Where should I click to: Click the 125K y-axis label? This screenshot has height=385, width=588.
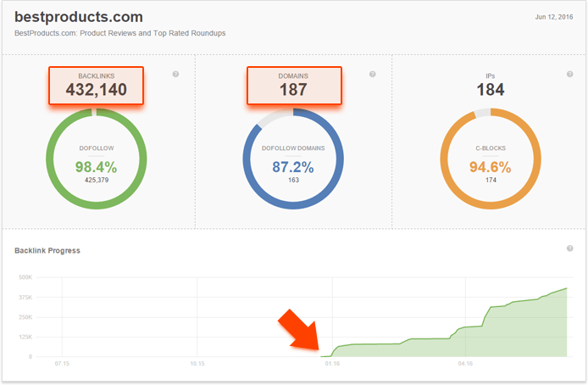pyautogui.click(x=25, y=337)
